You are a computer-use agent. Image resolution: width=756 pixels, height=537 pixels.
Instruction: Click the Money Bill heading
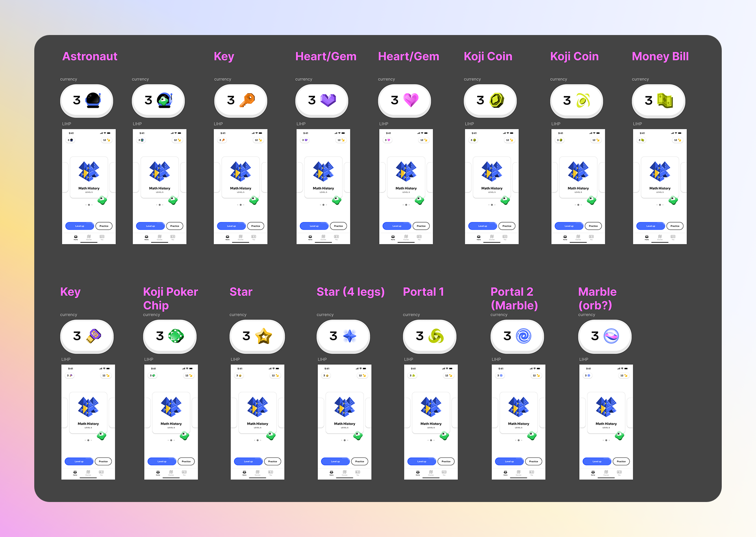pyautogui.click(x=660, y=56)
